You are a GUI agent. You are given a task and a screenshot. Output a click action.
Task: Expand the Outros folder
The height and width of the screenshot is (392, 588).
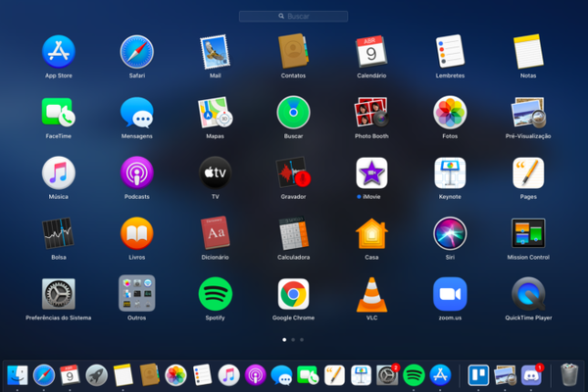(x=137, y=293)
